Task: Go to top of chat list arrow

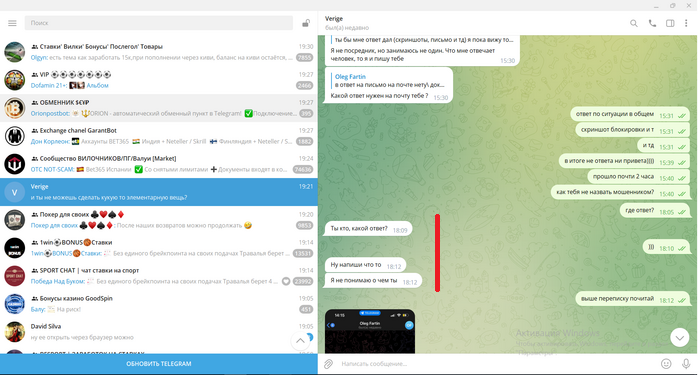Action: click(300, 341)
